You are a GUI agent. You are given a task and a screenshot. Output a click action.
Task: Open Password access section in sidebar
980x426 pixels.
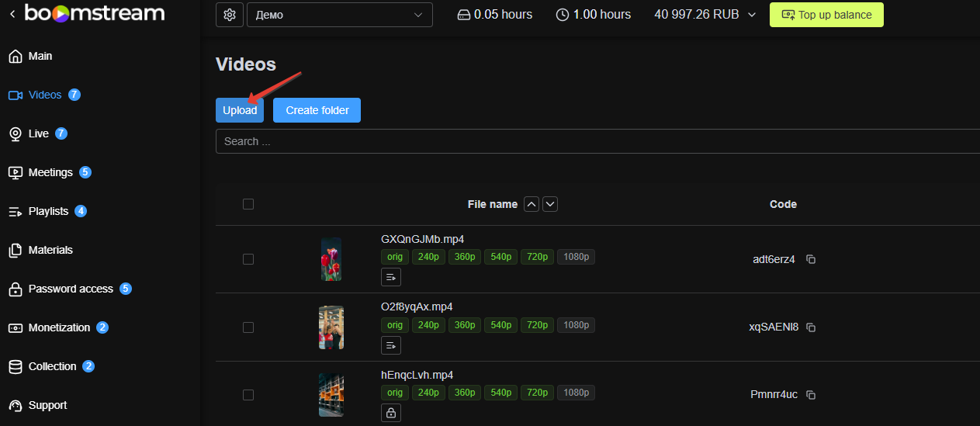pyautogui.click(x=70, y=289)
